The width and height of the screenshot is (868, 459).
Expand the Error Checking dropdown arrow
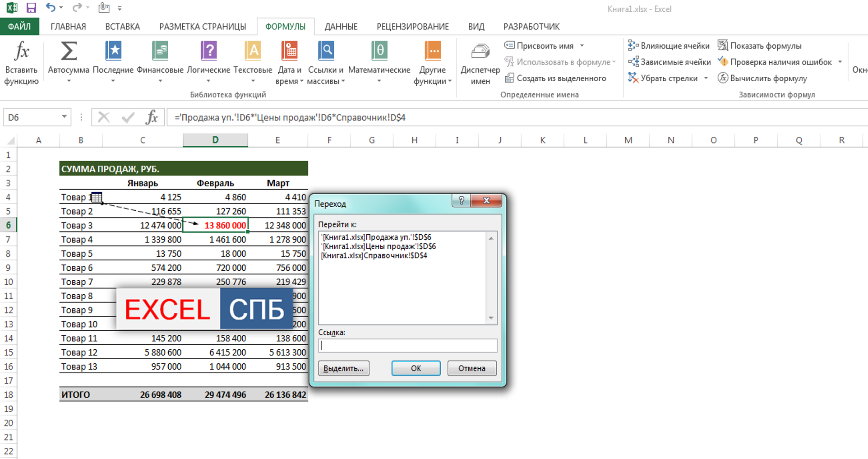click(x=840, y=62)
